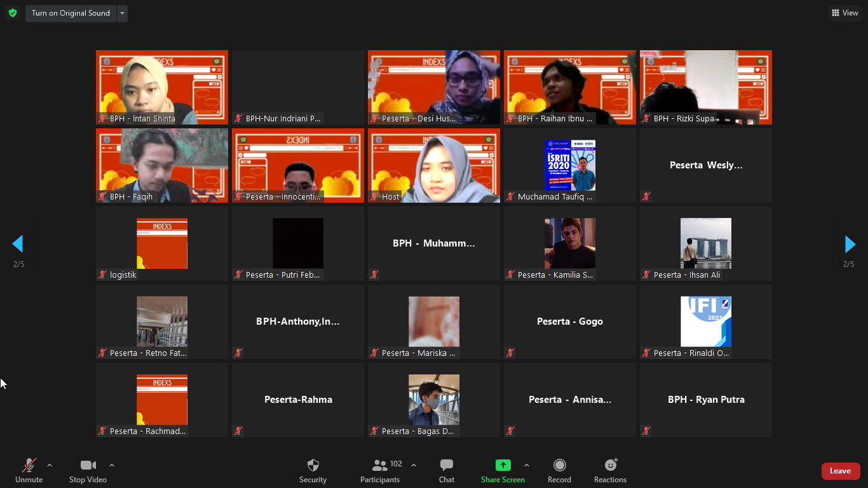
Task: Click BPH - Ryan Putra name text
Action: 706,400
